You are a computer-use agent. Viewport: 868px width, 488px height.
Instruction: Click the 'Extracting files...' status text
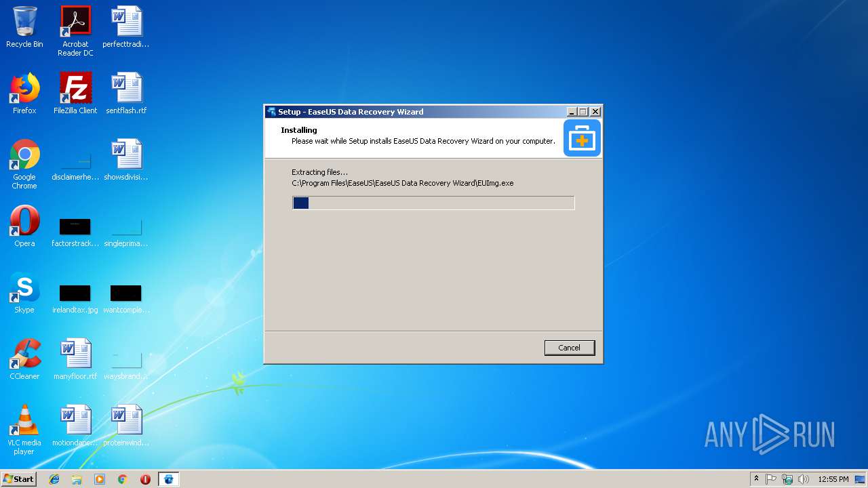pyautogui.click(x=319, y=172)
